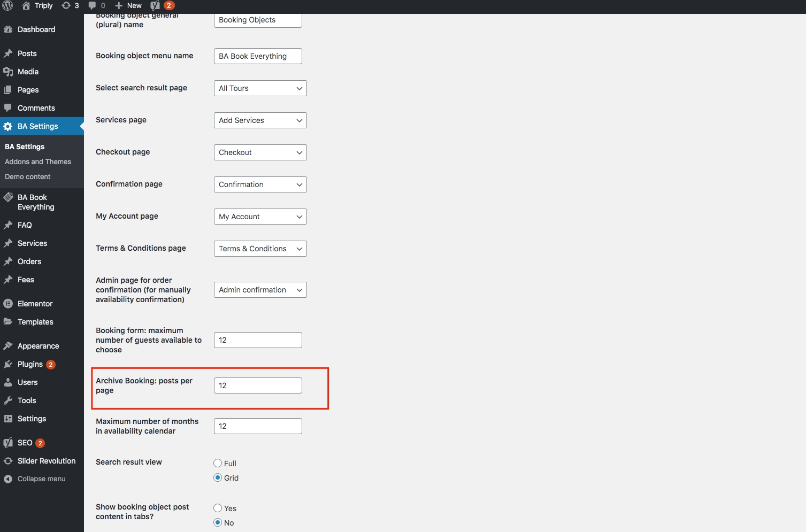Click the Collapse menu arrow icon

8,479
